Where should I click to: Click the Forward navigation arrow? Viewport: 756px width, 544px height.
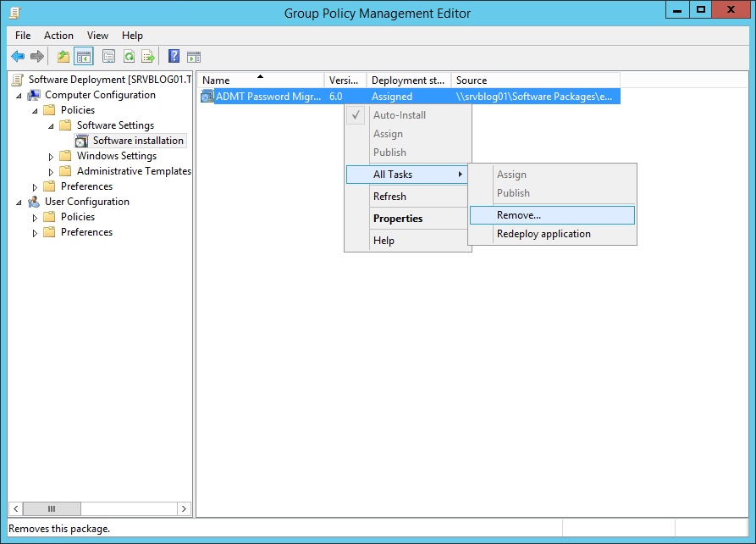38,56
